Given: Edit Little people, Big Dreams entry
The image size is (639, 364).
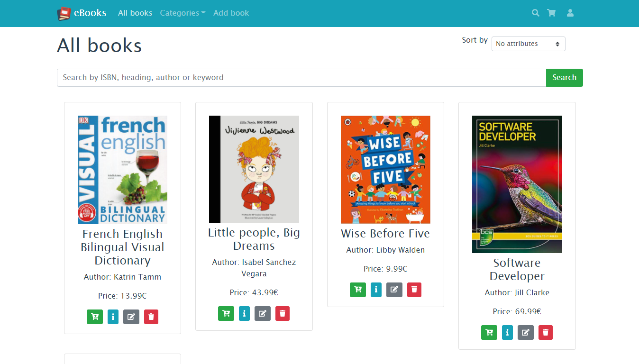Looking at the screenshot, I should (x=263, y=313).
